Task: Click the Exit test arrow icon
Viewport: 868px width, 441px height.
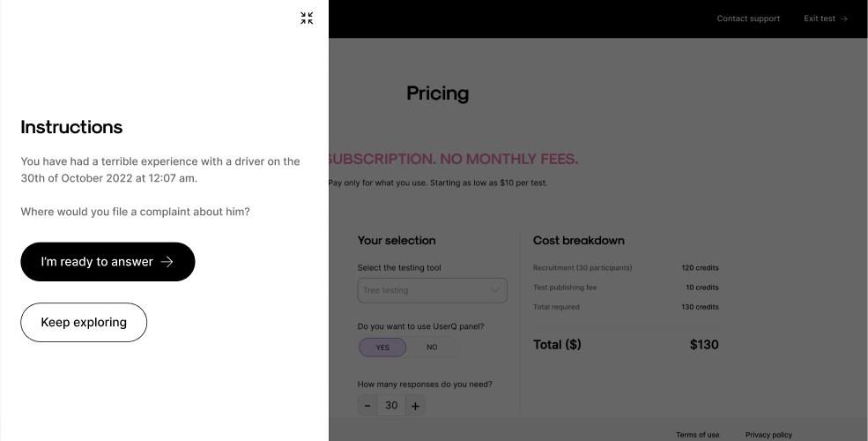Action: [843, 19]
